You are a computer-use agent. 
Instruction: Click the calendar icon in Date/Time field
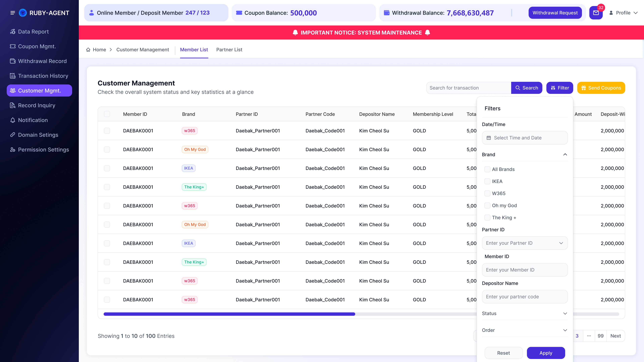[x=489, y=138]
